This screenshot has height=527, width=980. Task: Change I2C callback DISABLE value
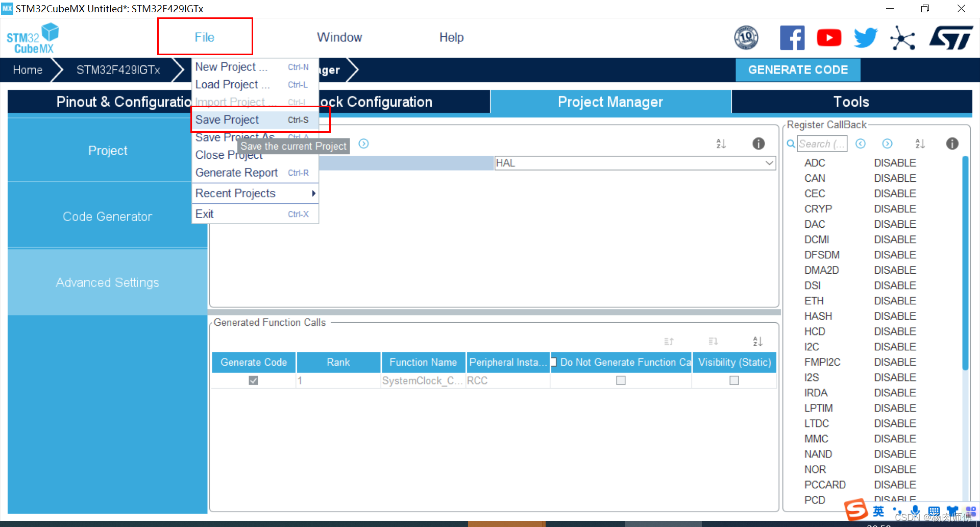(x=895, y=347)
